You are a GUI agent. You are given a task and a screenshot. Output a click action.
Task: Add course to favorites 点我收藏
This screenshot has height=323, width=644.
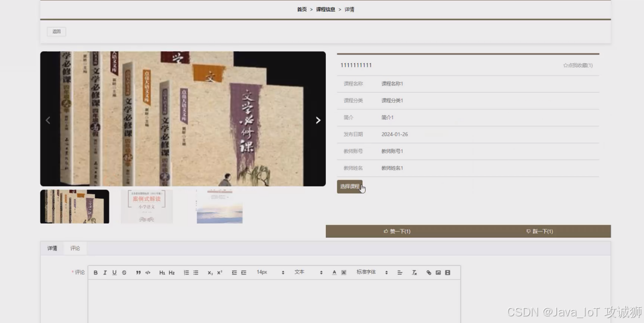pyautogui.click(x=578, y=65)
